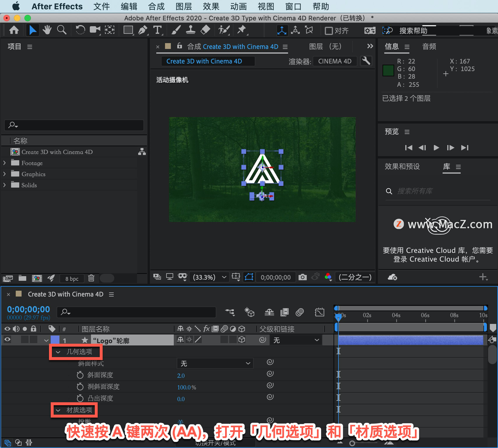
Task: Click the CINEMA 4D renderer button
Action: [x=335, y=61]
